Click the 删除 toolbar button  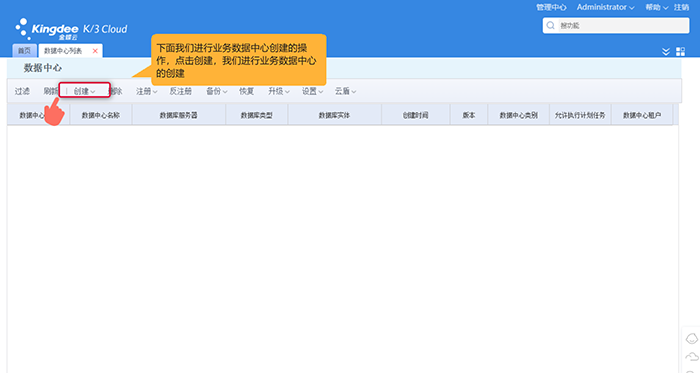click(x=116, y=91)
